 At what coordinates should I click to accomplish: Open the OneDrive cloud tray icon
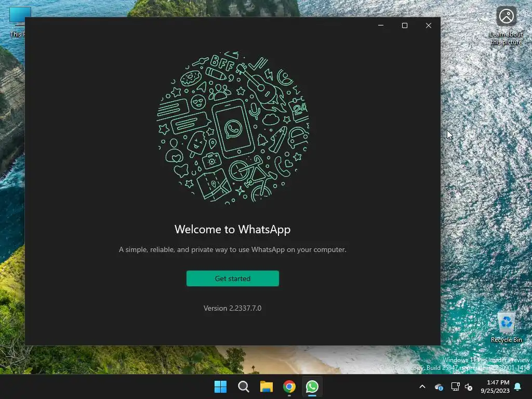pos(438,387)
